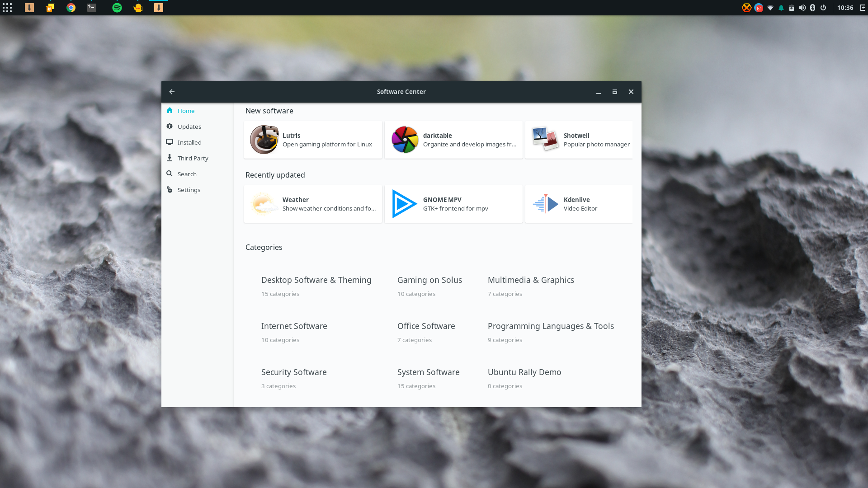Open the yellow teapot app icon
The height and width of the screenshot is (488, 868).
point(138,8)
